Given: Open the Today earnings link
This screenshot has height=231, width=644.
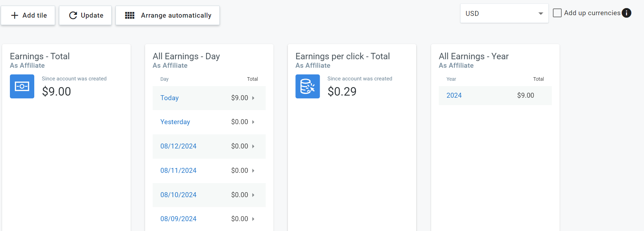Looking at the screenshot, I should tap(170, 98).
